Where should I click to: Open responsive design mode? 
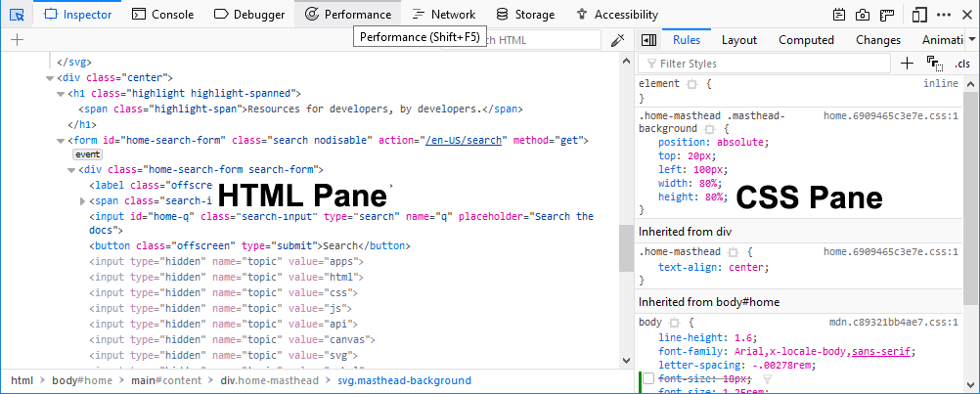click(919, 15)
